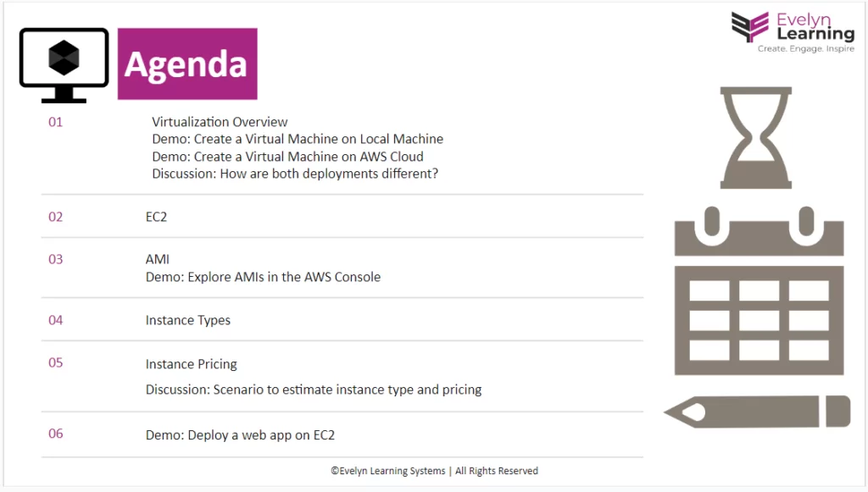Click the computer monitor icon
868x492 pixels.
point(64,64)
